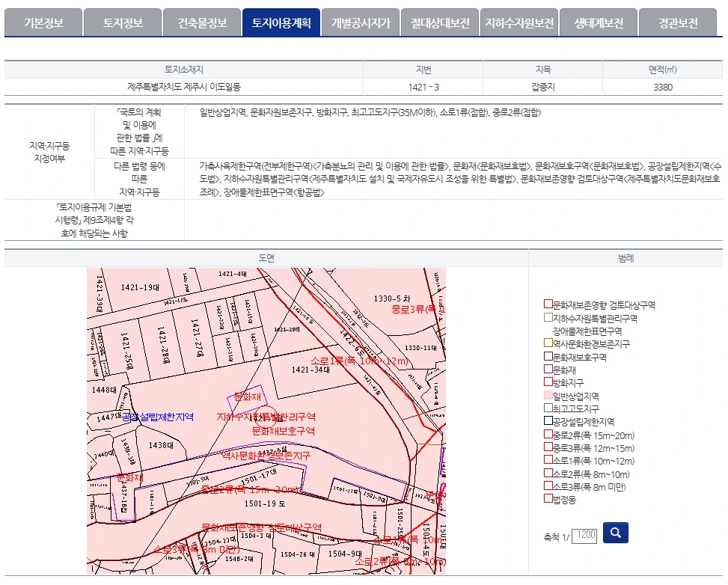Toggle the 문화재보존영향 검토대상구역 legend checkbox
Viewport: 728px width, 585px height.
point(548,304)
